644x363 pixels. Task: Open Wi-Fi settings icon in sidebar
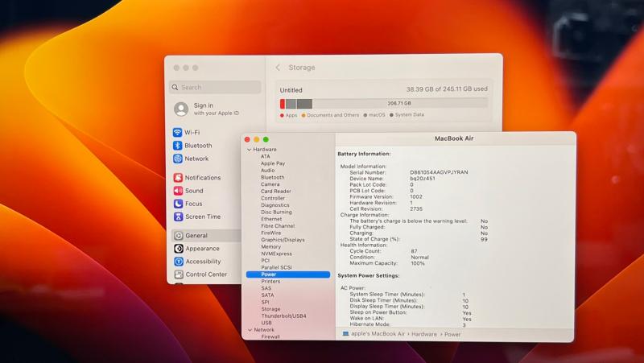tap(177, 132)
